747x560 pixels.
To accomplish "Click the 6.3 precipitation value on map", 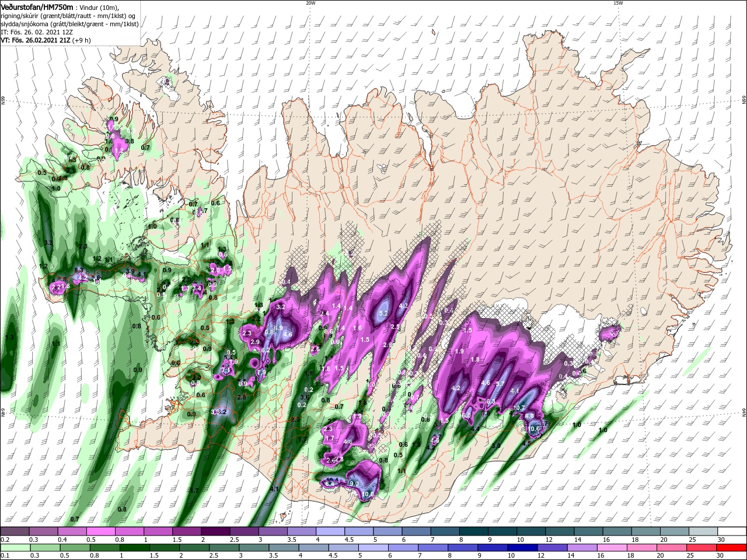I will (491, 401).
